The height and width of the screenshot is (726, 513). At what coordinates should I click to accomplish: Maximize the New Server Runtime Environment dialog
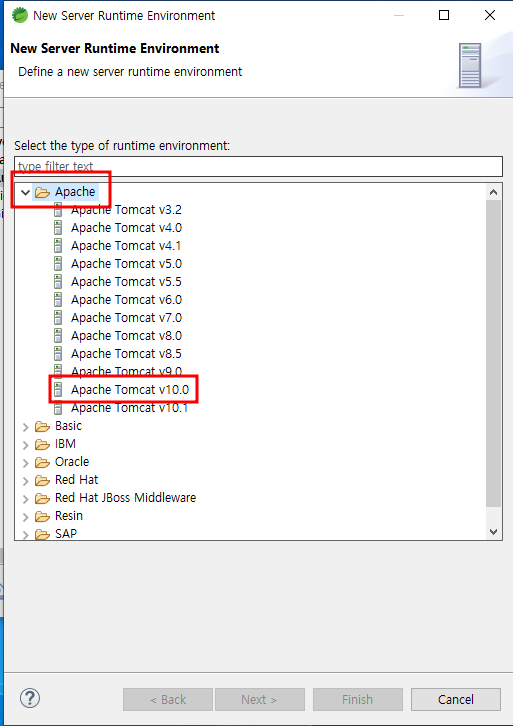[444, 15]
